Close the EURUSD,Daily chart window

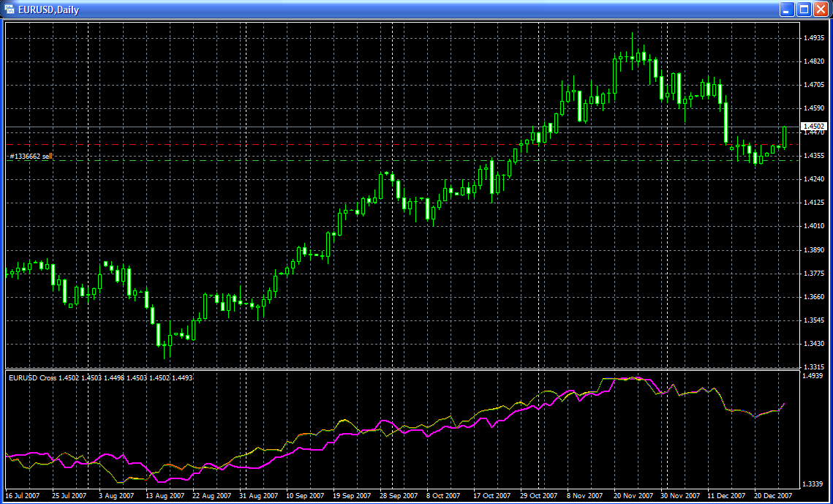click(821, 10)
